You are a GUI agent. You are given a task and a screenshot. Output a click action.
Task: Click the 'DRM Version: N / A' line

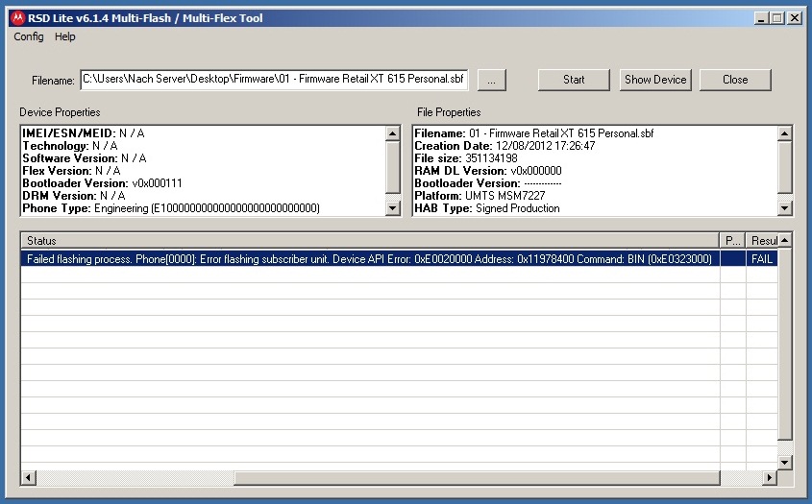74,195
